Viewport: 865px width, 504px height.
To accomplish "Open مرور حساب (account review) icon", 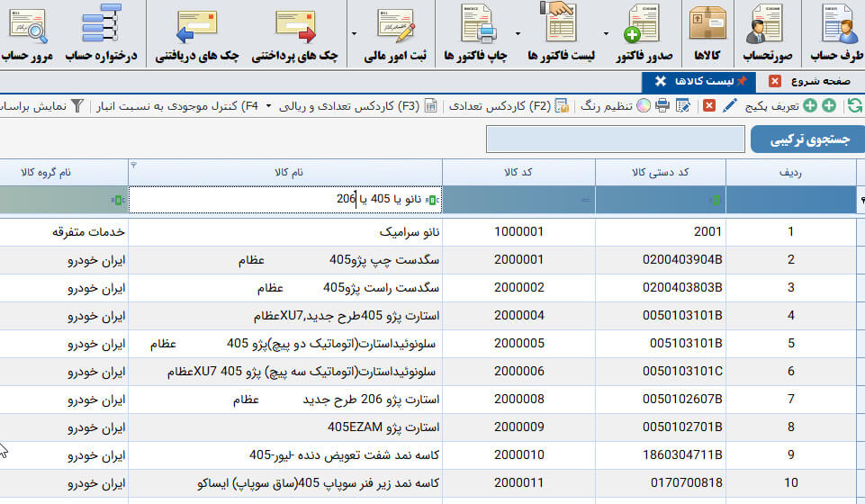I will point(28,25).
